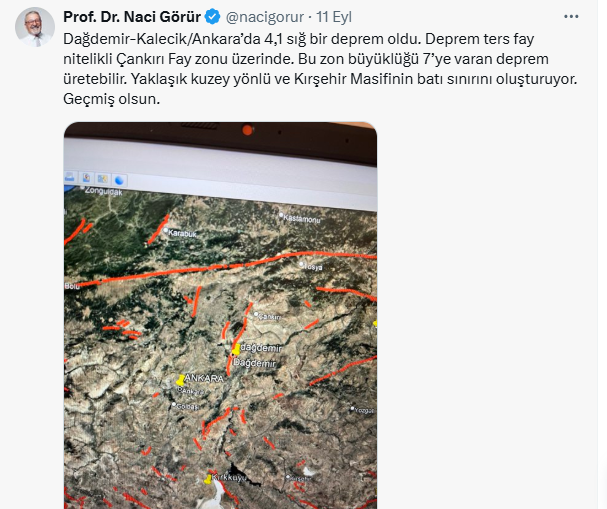The width and height of the screenshot is (607, 509).
Task: Click the yellow pin next to ANKARA
Action: (x=180, y=380)
